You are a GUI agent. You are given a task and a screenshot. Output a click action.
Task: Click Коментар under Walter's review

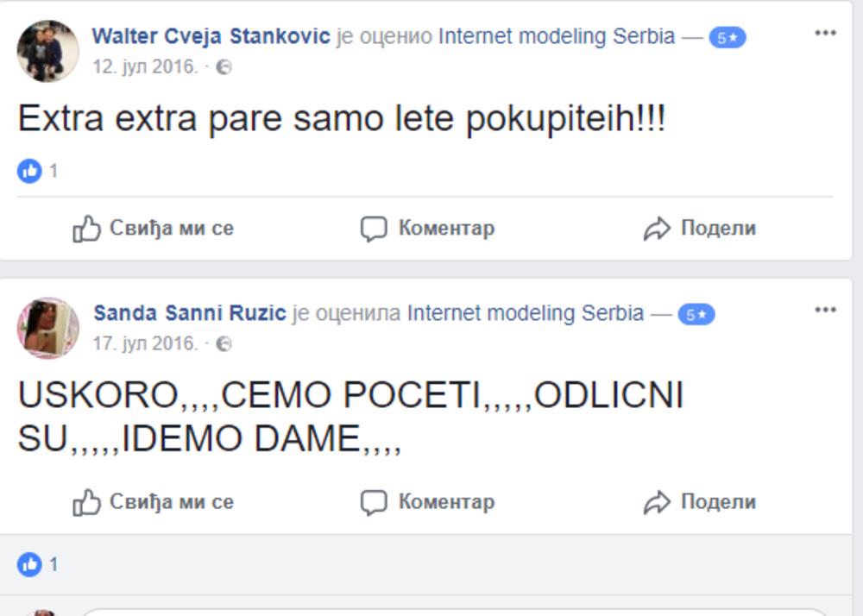(x=427, y=229)
